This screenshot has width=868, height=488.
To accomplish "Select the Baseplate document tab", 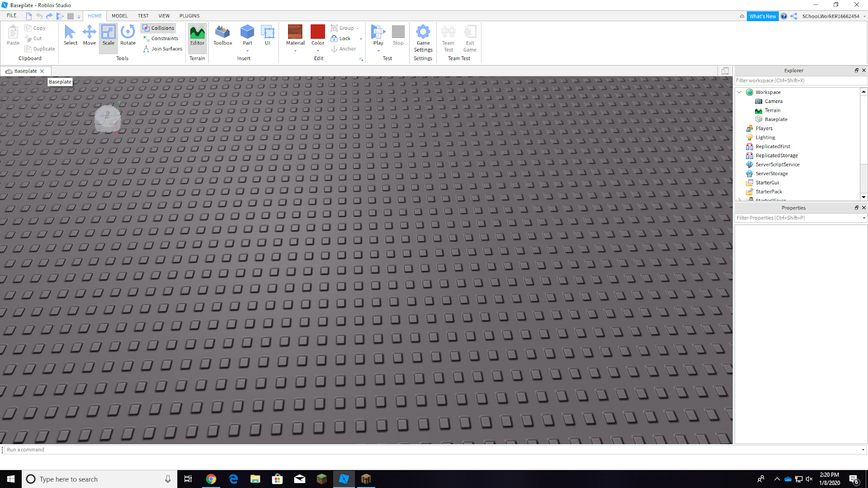I will (25, 71).
